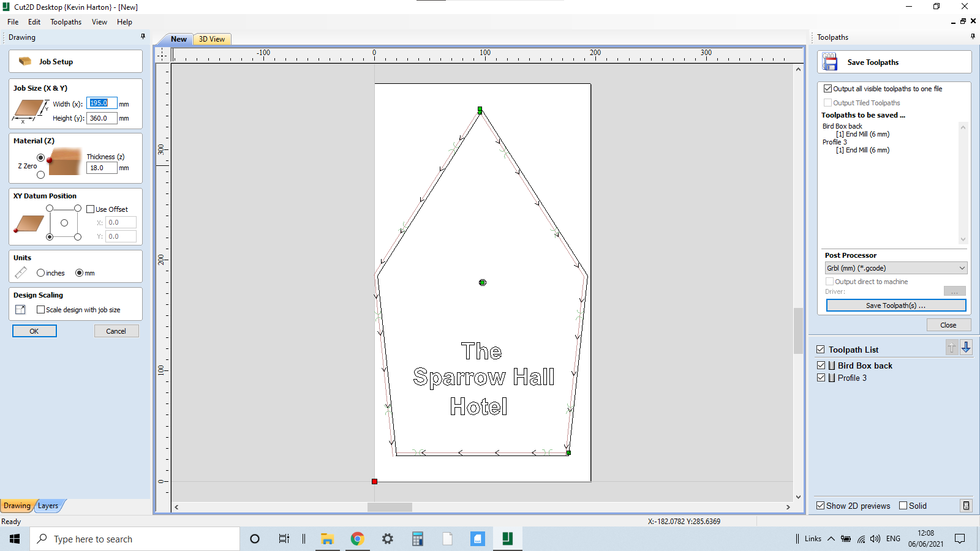Expand Links in the taskbar

point(813,539)
